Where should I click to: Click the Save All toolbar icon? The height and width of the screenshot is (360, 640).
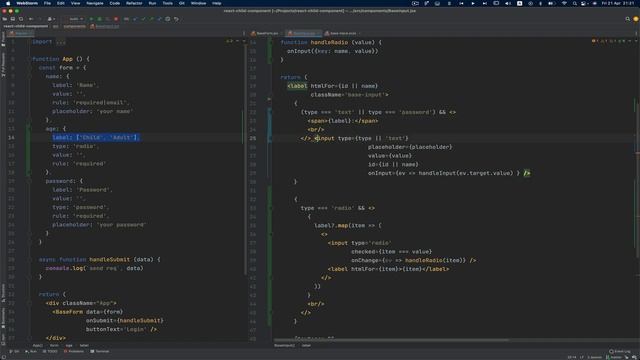tap(13, 19)
